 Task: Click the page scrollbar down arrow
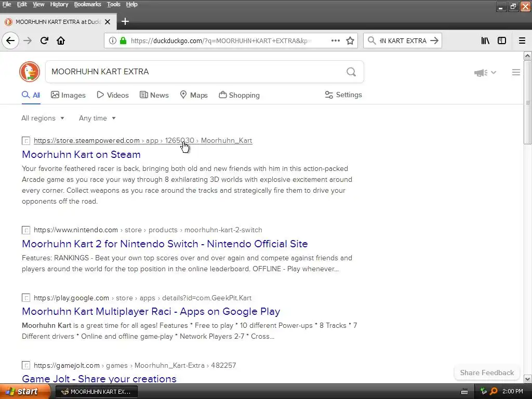528,379
